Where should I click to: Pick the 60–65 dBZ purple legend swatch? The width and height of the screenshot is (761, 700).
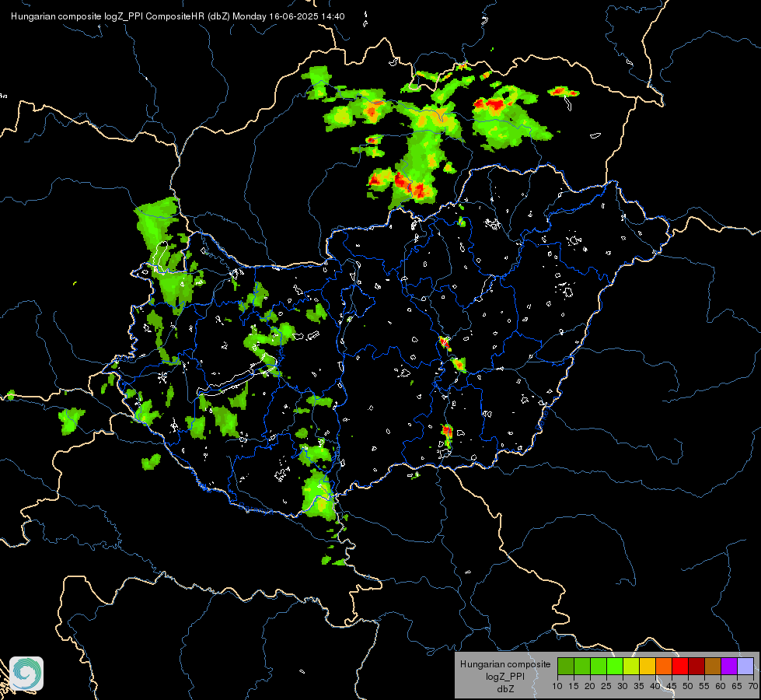pyautogui.click(x=729, y=666)
